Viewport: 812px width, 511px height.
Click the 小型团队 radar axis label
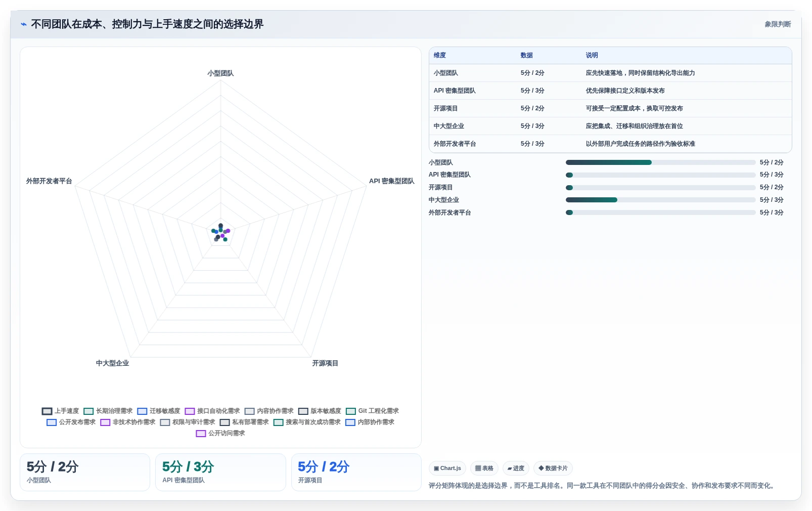[x=220, y=73]
